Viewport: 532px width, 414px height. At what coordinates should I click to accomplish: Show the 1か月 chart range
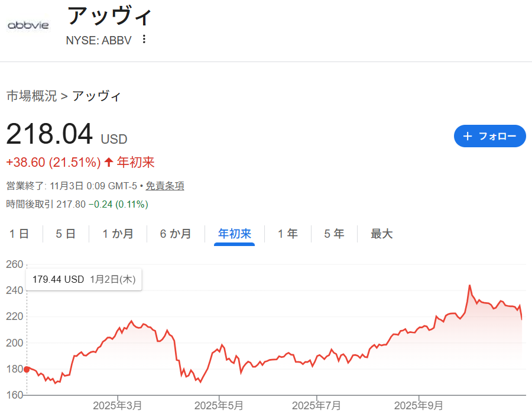(x=118, y=234)
